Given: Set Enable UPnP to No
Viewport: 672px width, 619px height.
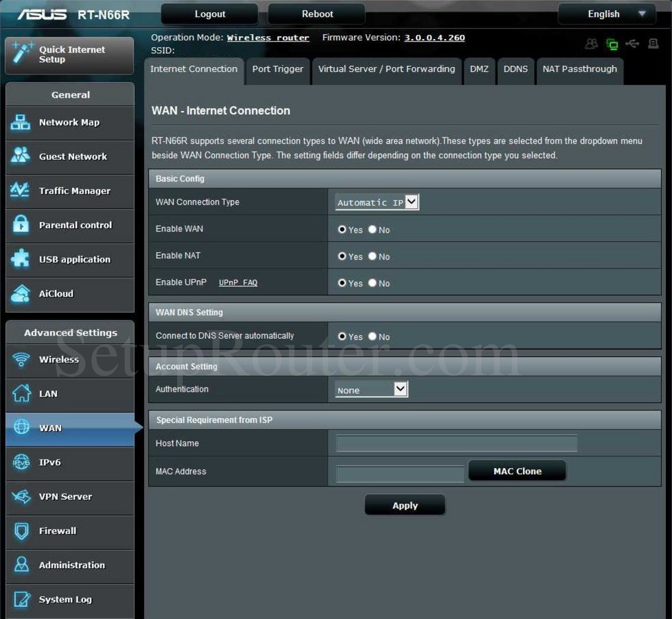Looking at the screenshot, I should (372, 283).
